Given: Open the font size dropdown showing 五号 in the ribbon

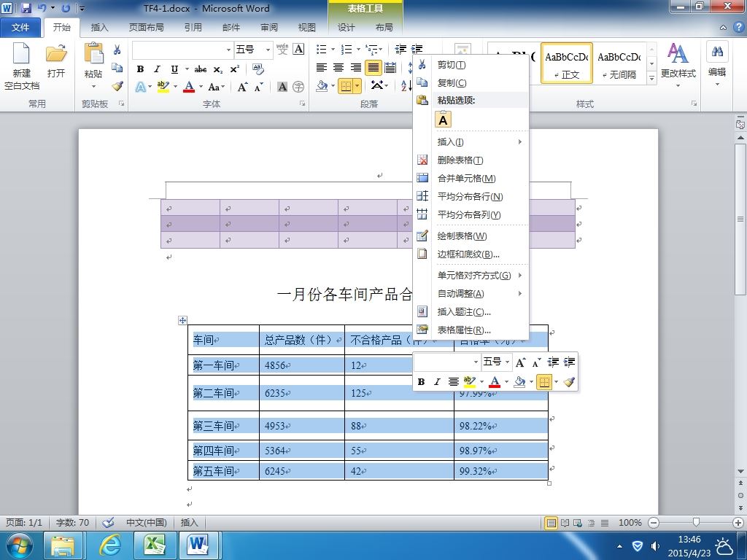Looking at the screenshot, I should 268,50.
